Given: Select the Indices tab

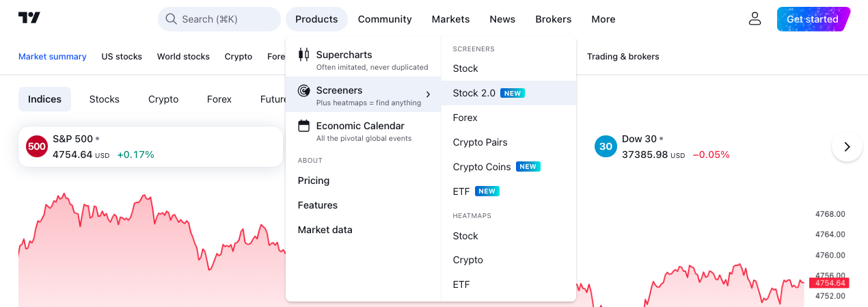Looking at the screenshot, I should 44,99.
